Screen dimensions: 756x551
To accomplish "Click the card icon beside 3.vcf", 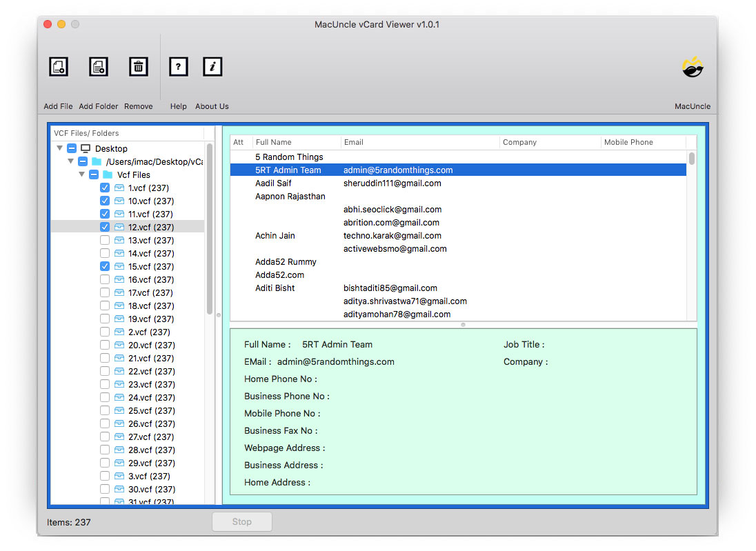I will (119, 476).
